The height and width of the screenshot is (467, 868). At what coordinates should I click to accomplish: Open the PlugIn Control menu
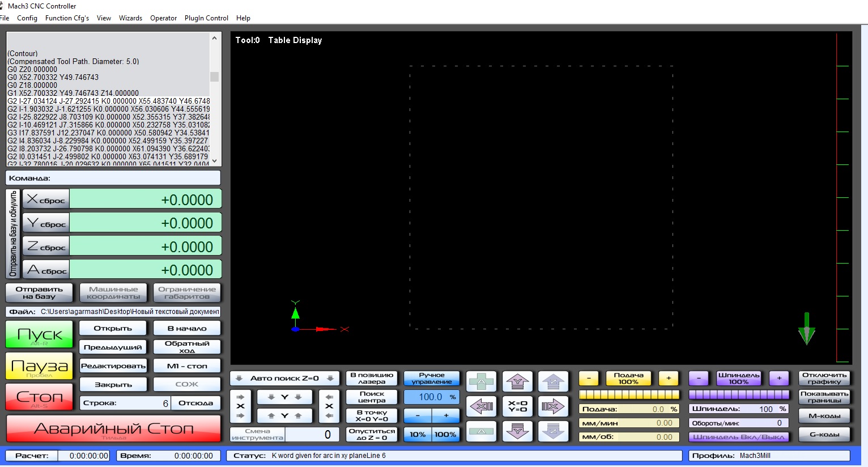tap(206, 18)
